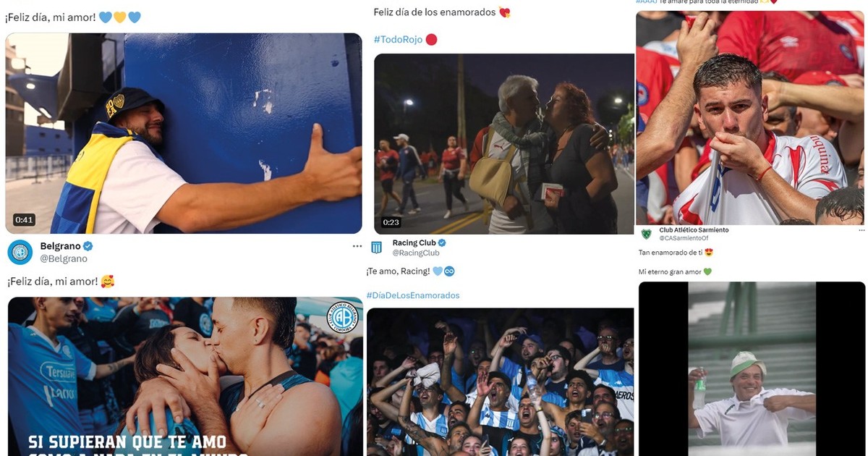Screen dimensions: 868x456
Task: Open more options on Sarmiento's tweet
Action: pyautogui.click(x=861, y=230)
